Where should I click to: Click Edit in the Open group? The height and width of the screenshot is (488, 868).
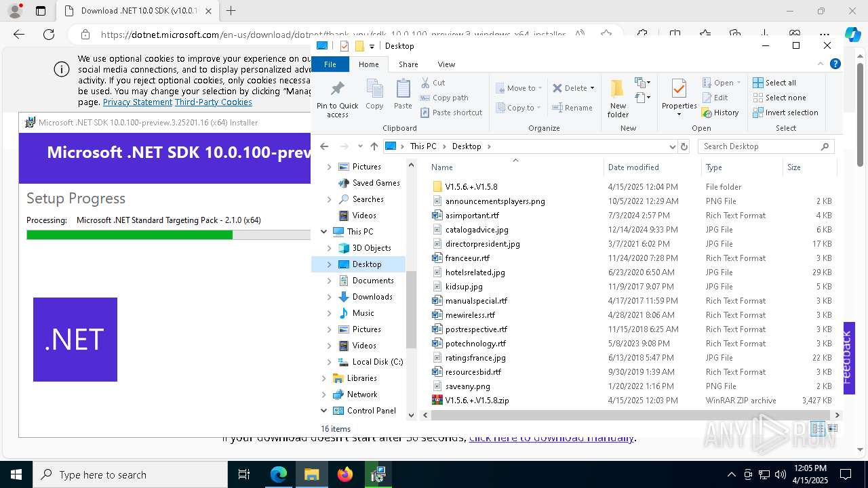tap(715, 98)
